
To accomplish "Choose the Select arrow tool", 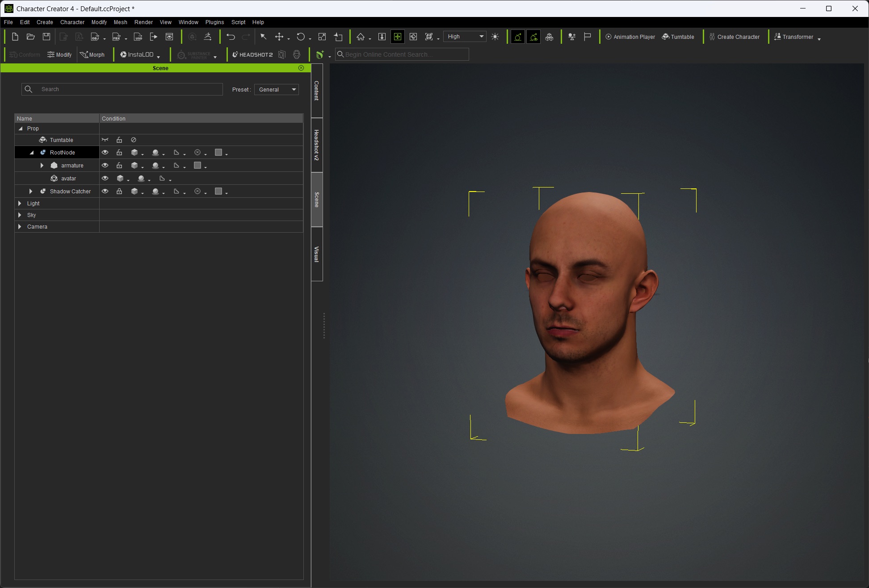I will pyautogui.click(x=263, y=37).
